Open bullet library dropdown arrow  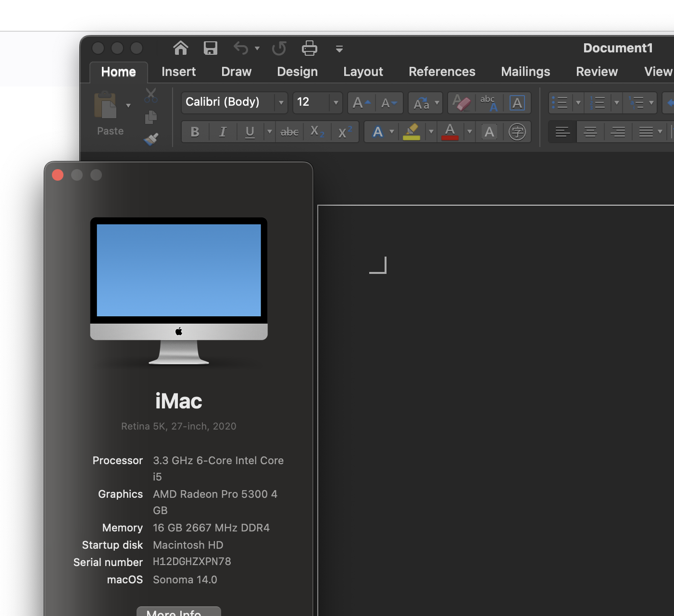578,103
